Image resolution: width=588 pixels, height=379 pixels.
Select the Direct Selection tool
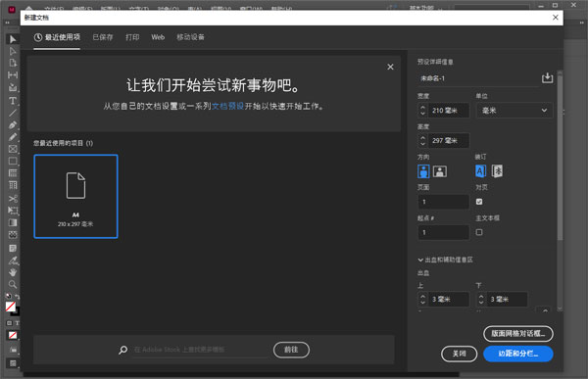pos(13,51)
